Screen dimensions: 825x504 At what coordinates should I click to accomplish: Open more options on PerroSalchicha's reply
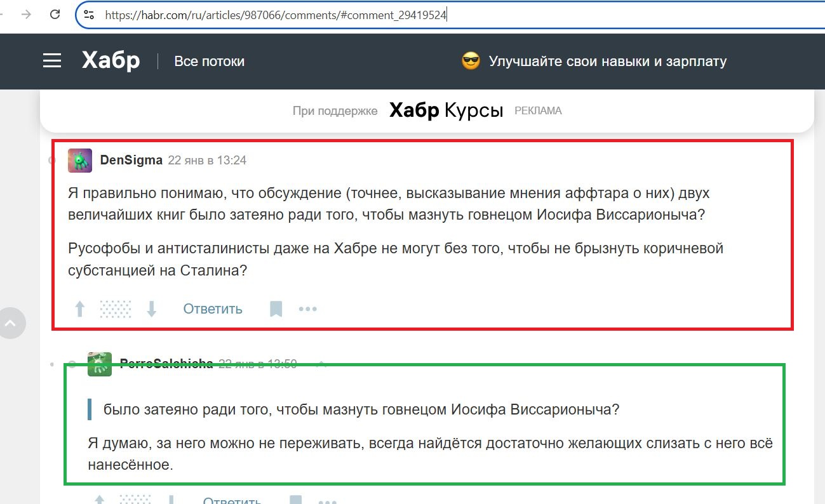(326, 501)
